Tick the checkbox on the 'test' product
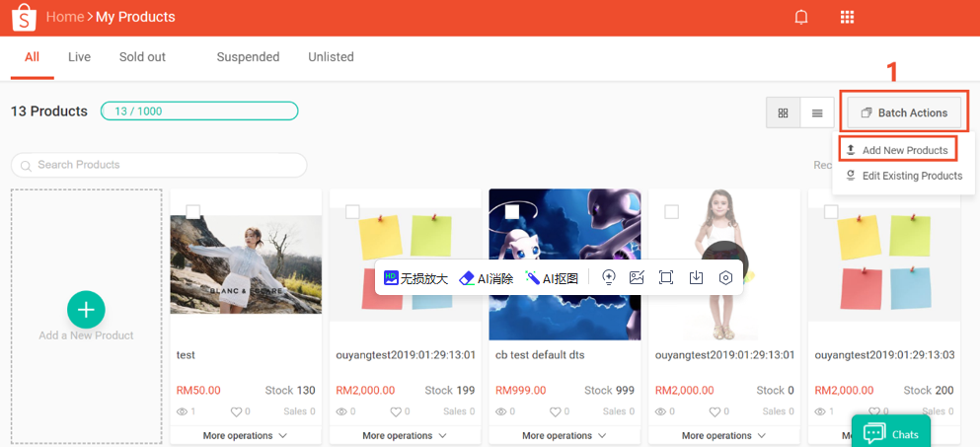The width and height of the screenshot is (980, 447). 193,212
